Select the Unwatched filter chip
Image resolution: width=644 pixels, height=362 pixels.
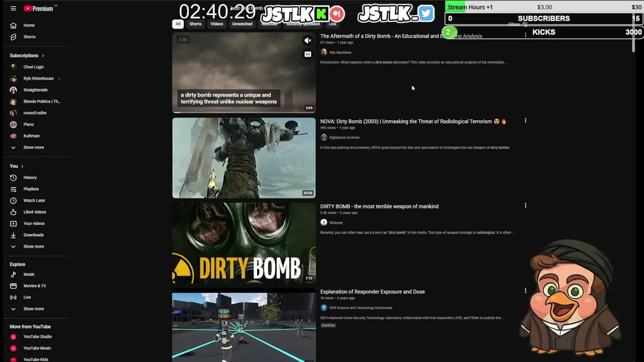click(242, 24)
